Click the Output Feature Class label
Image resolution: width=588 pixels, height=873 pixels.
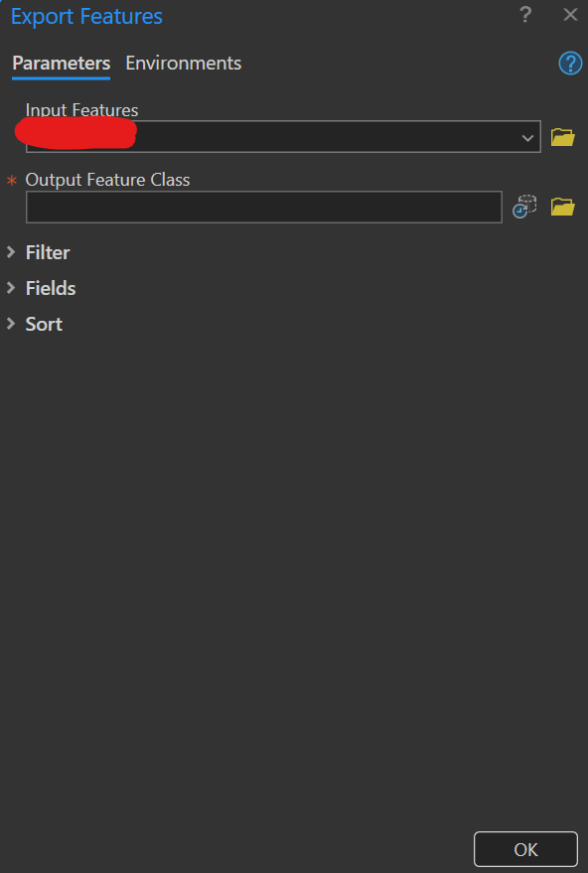(x=107, y=180)
